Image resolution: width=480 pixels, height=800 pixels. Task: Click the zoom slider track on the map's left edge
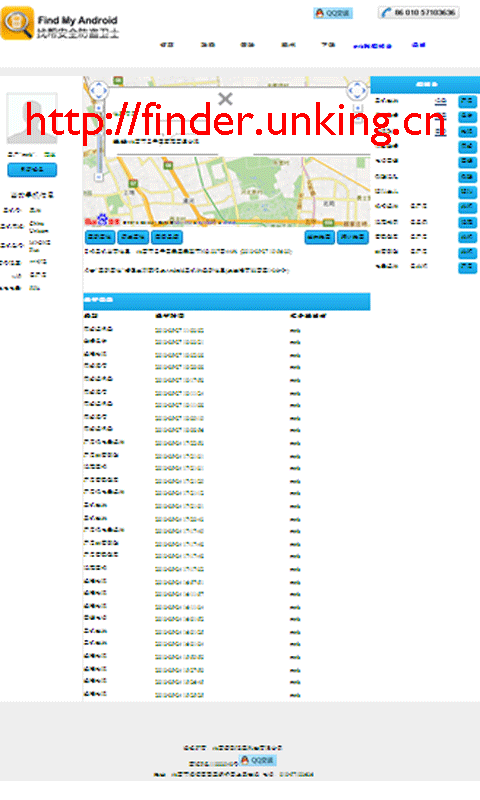click(x=99, y=143)
